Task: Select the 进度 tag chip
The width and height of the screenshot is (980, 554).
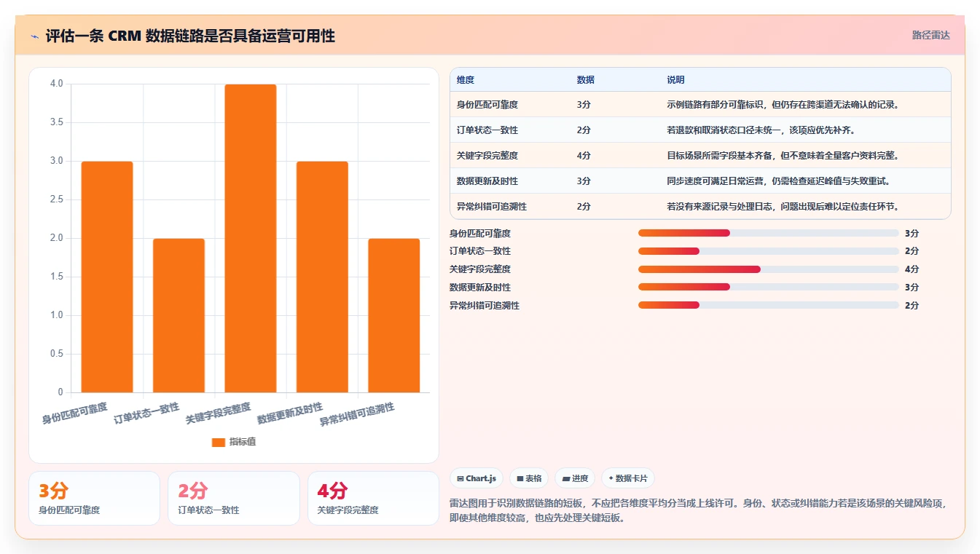Action: tap(575, 478)
